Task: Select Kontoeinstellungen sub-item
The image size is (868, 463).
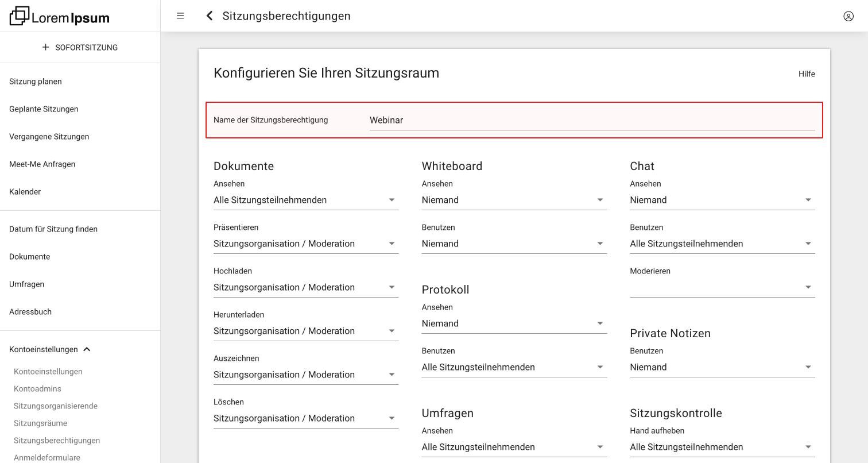Action: coord(48,372)
